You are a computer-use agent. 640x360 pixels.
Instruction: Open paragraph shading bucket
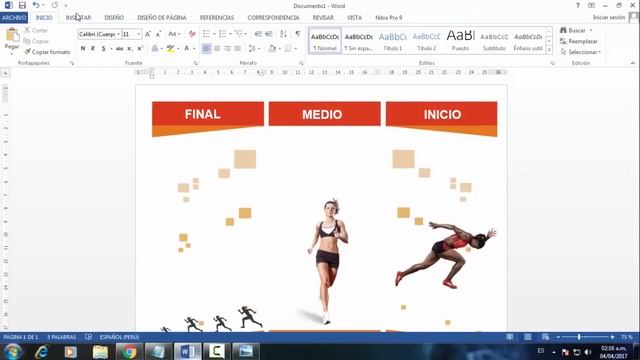(272, 49)
